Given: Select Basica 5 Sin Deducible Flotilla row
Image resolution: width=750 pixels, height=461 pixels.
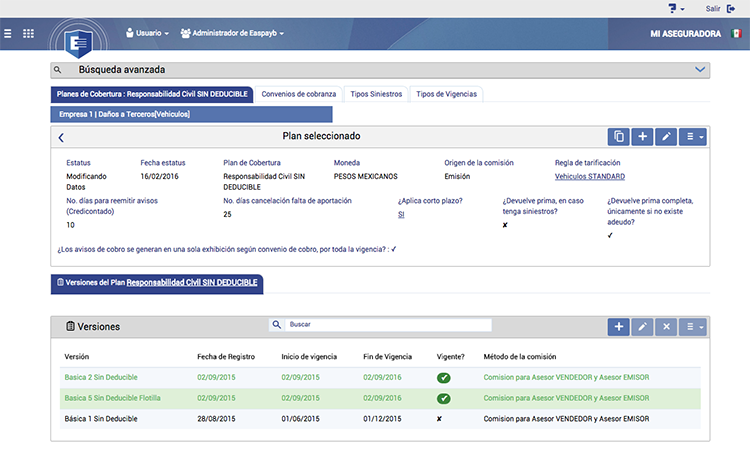Looking at the screenshot, I should click(x=380, y=398).
